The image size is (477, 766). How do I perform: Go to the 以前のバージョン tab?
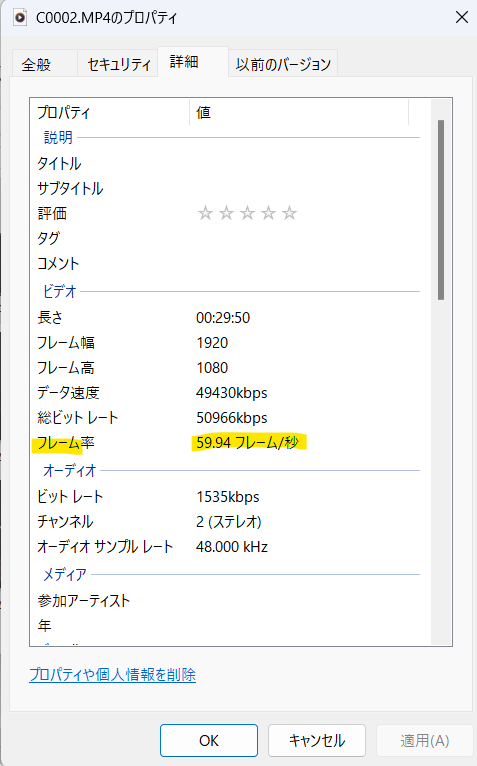(283, 64)
